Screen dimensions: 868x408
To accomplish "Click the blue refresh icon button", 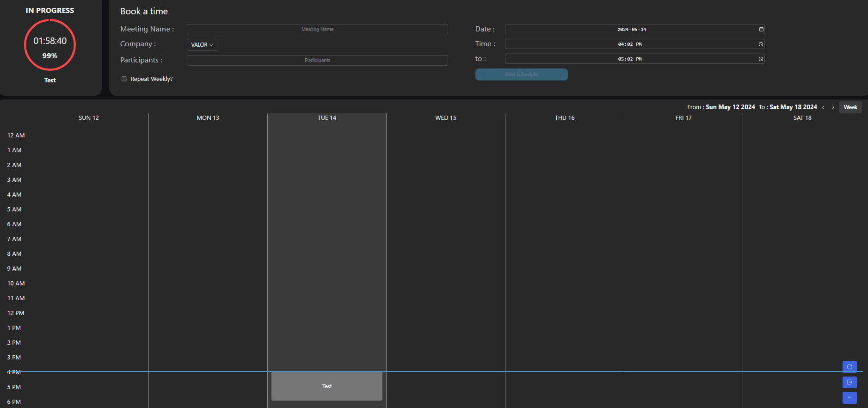I will 850,367.
